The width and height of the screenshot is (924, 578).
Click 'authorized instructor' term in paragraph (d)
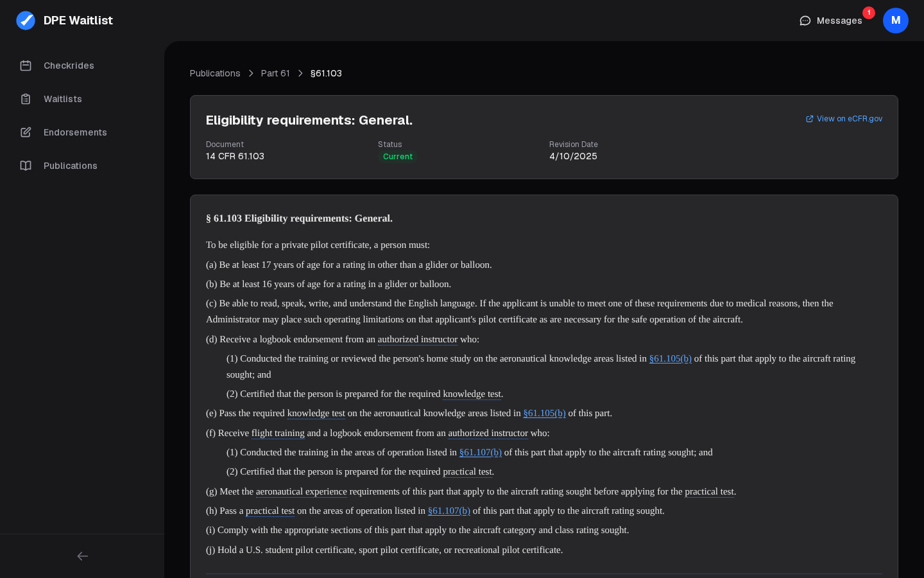(418, 339)
